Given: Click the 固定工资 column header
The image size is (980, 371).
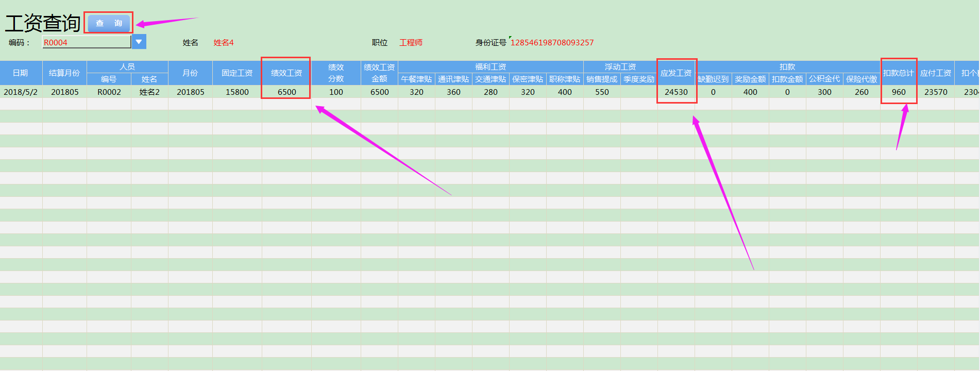Looking at the screenshot, I should [237, 73].
